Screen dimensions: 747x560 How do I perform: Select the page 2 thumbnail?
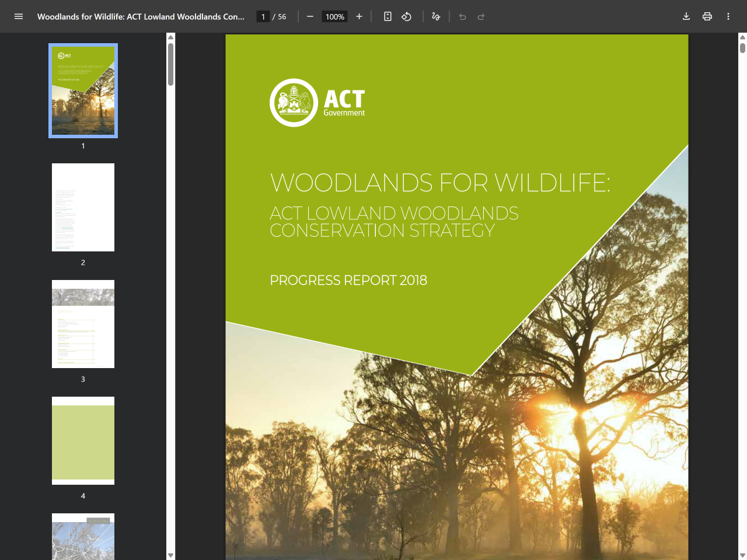click(x=83, y=207)
